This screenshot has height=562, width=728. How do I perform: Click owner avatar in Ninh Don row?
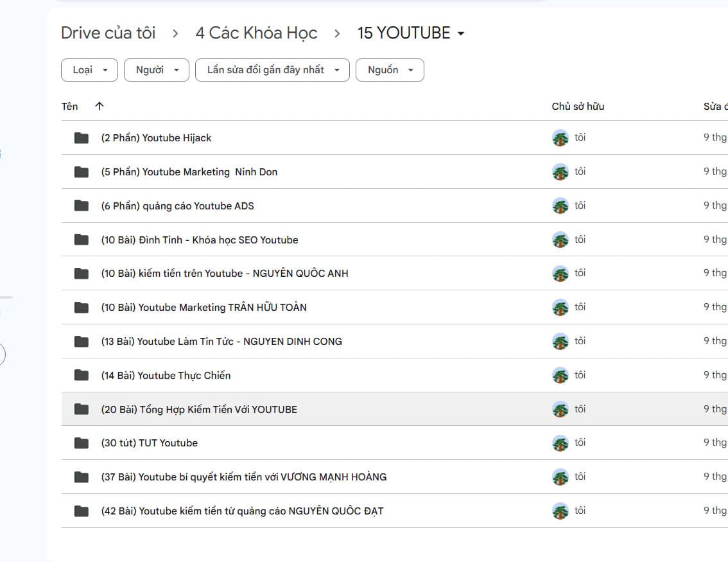(x=560, y=172)
